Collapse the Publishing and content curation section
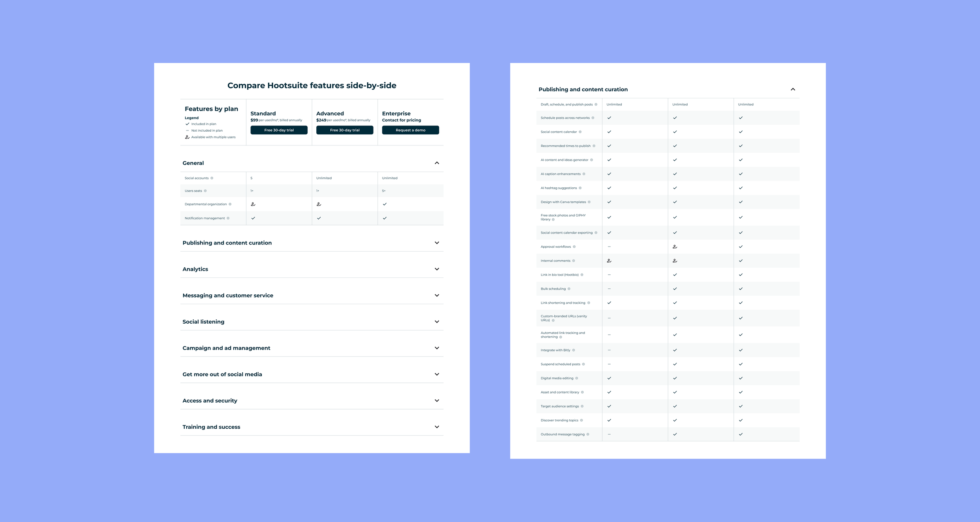980x522 pixels. 793,89
